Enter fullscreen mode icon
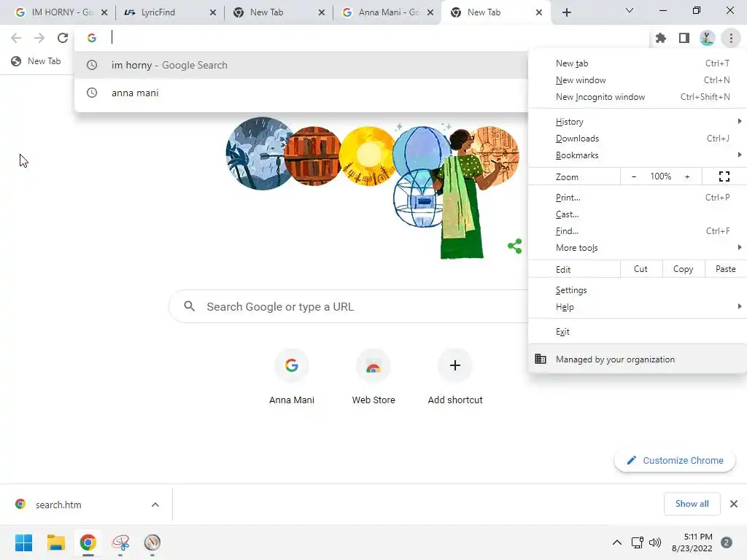This screenshot has height=560, width=747. point(724,176)
